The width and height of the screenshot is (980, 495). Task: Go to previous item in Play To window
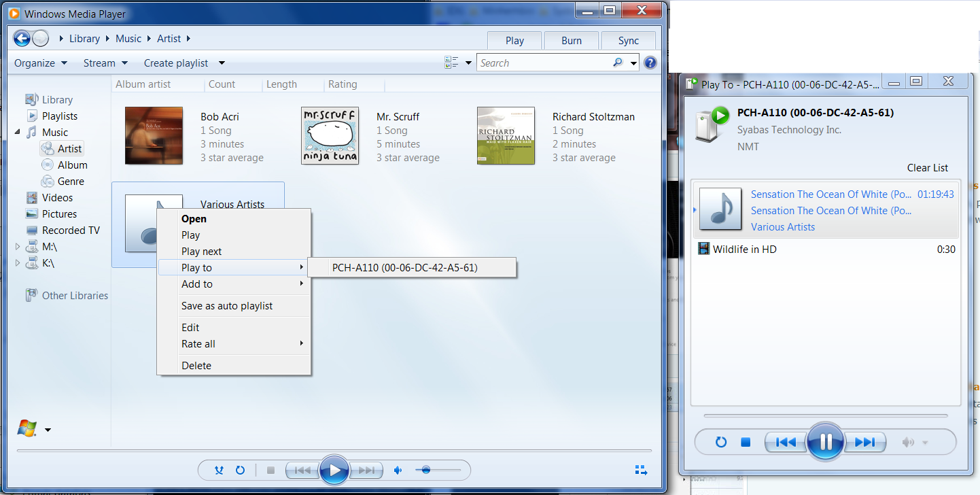coord(786,442)
